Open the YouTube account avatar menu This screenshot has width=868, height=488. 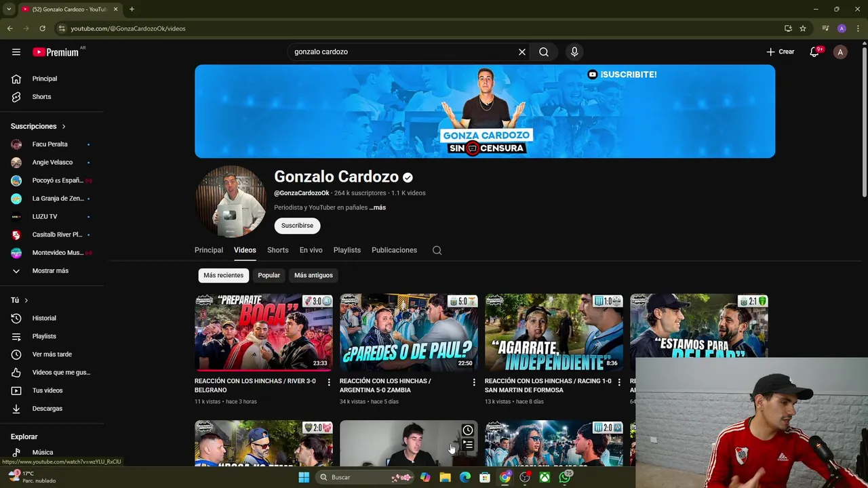point(840,52)
